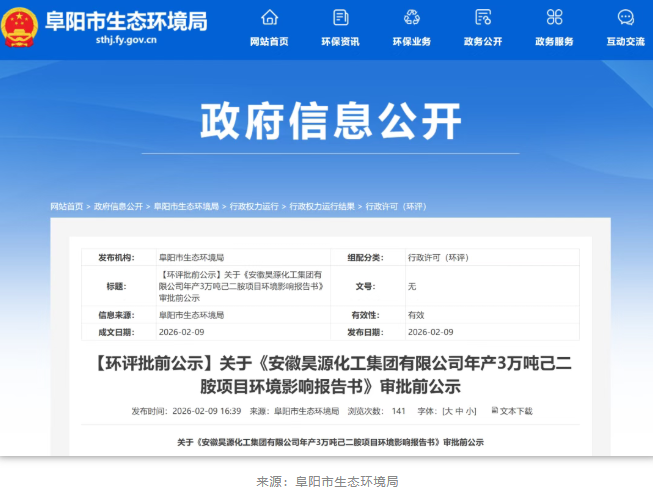Click 浏览次数 count 141
Image resolution: width=653 pixels, height=494 pixels.
click(x=399, y=411)
